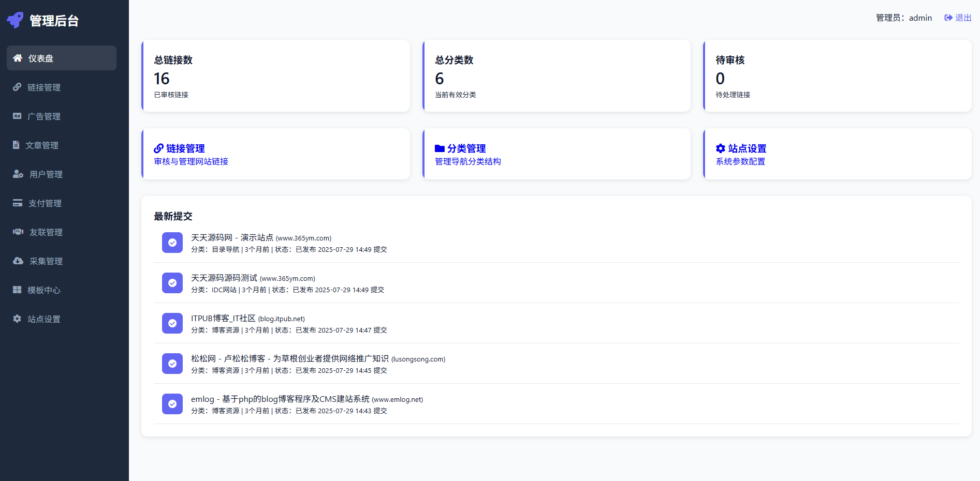This screenshot has height=481, width=980.
Task: Click the Ad icon beside 广告管理
Action: 17,116
